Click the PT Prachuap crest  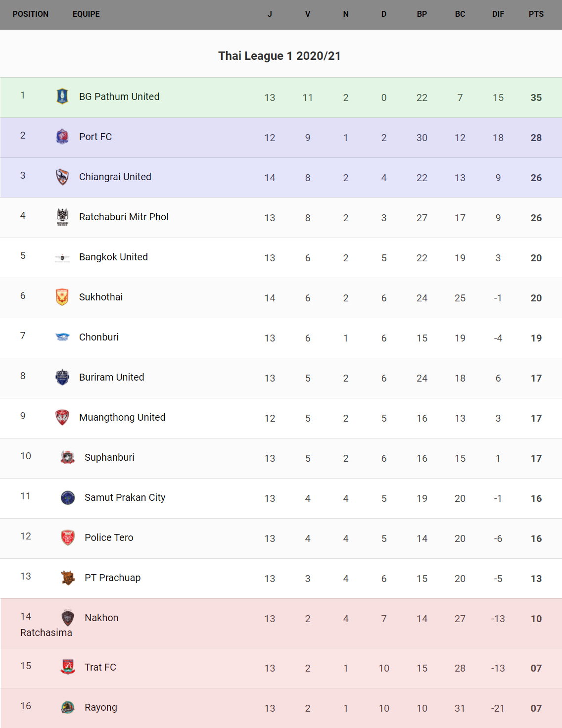click(68, 578)
